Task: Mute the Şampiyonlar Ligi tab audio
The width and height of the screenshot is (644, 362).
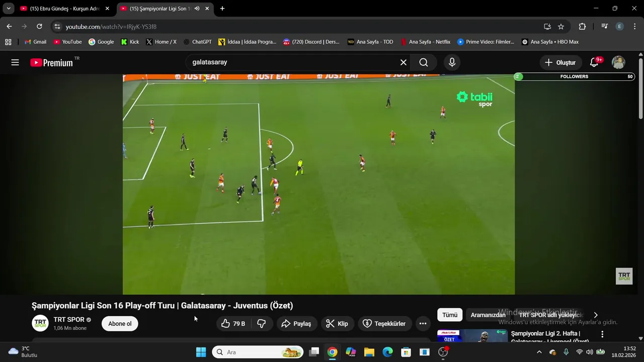Action: 197,9
